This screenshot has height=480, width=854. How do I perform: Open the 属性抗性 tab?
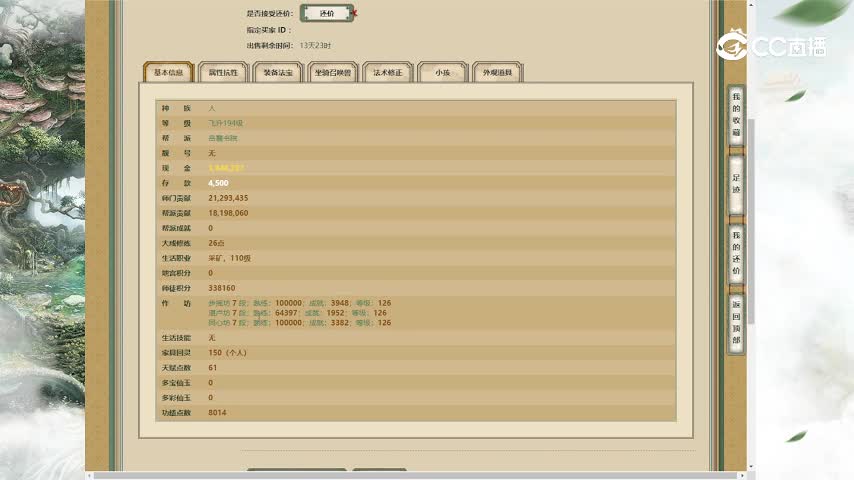(x=223, y=73)
